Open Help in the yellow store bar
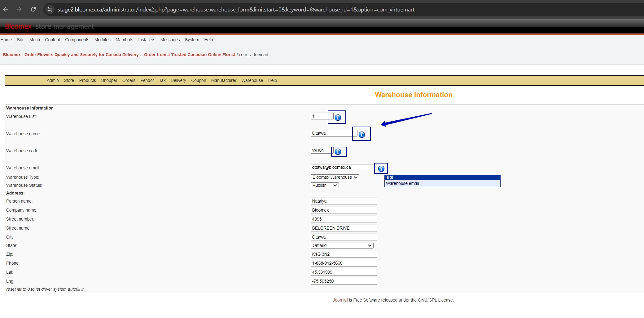644x318 pixels. [x=273, y=80]
